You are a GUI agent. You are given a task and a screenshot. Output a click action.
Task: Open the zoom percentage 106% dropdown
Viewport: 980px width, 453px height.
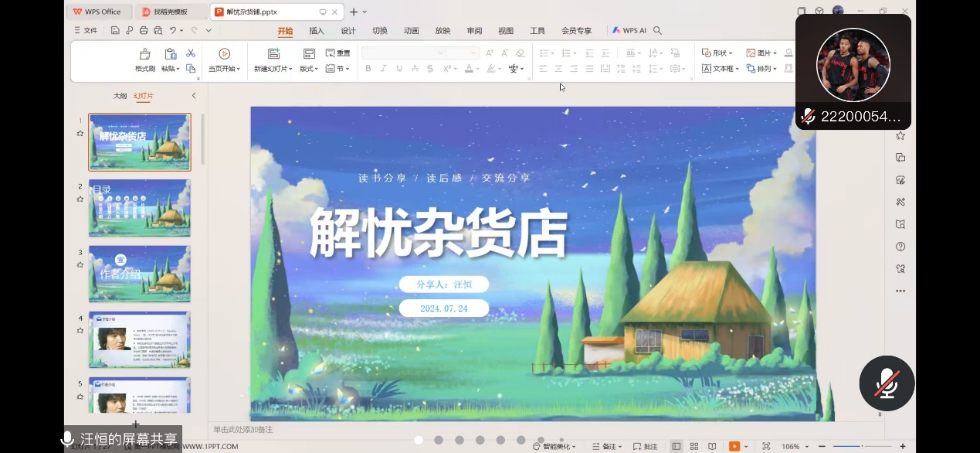(x=795, y=446)
